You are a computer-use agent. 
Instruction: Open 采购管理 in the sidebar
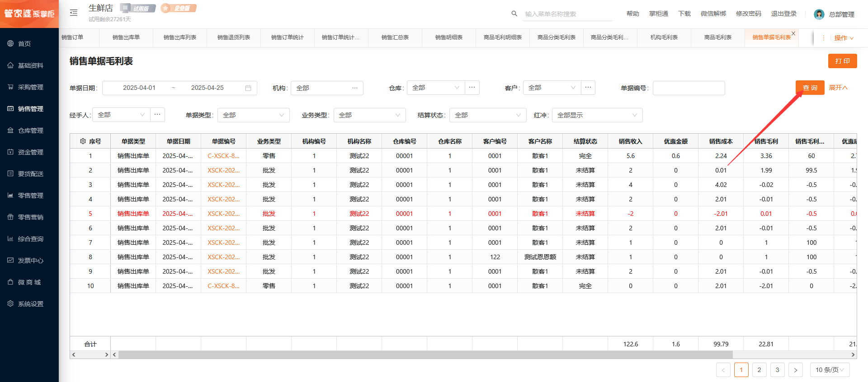[x=29, y=87]
